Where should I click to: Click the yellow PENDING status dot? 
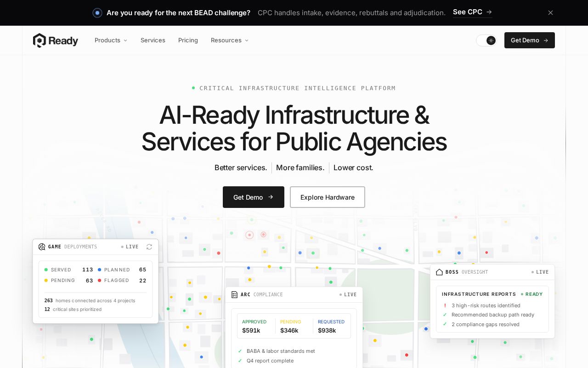(46, 281)
